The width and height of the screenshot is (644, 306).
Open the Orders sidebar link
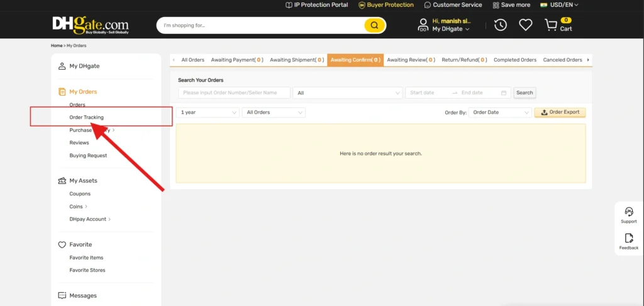[x=77, y=105]
